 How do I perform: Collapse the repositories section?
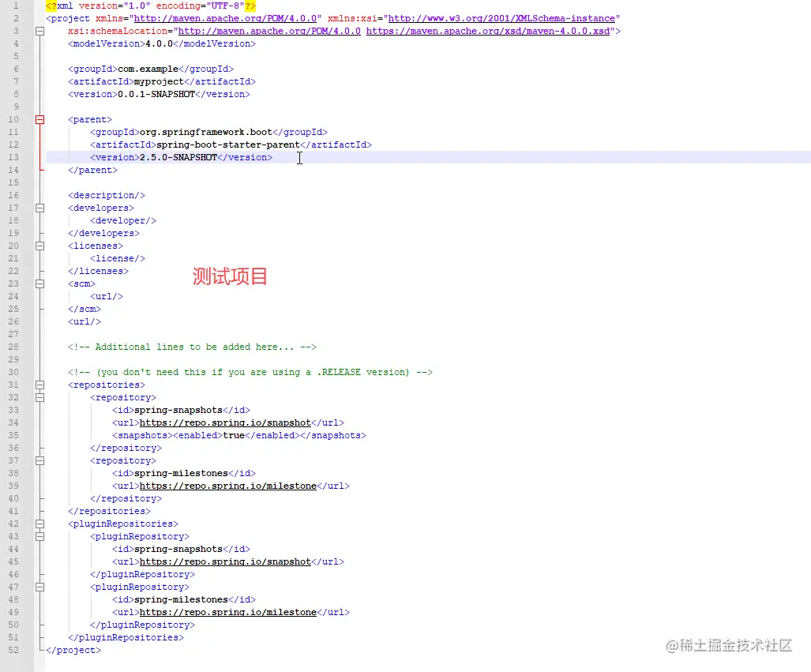click(x=39, y=385)
